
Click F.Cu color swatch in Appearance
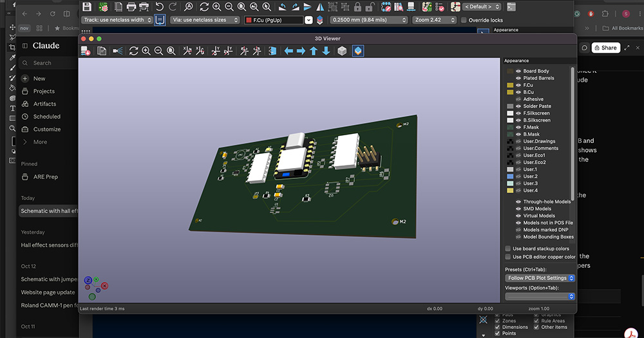coord(510,85)
